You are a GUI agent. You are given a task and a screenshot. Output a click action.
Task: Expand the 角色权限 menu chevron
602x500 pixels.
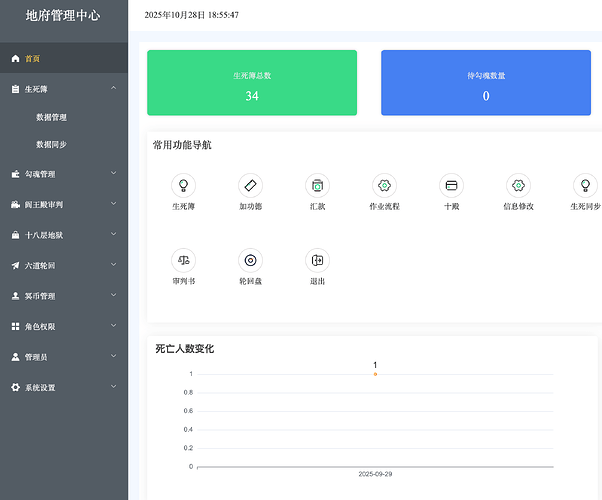(x=114, y=325)
